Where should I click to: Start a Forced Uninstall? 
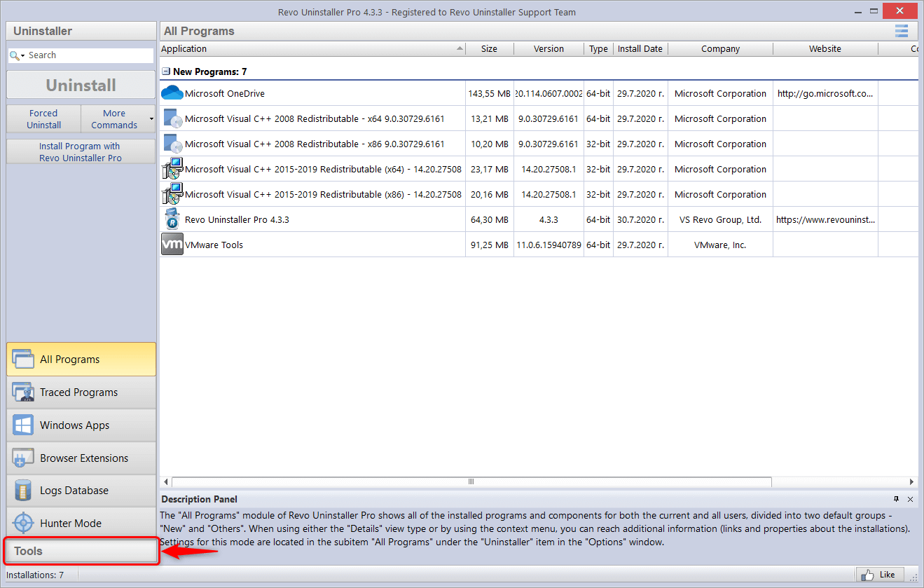click(44, 119)
